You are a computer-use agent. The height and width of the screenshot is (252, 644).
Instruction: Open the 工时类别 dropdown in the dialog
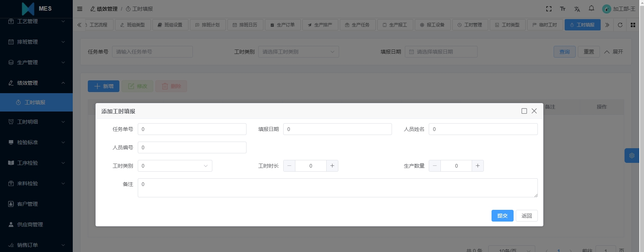[175, 166]
